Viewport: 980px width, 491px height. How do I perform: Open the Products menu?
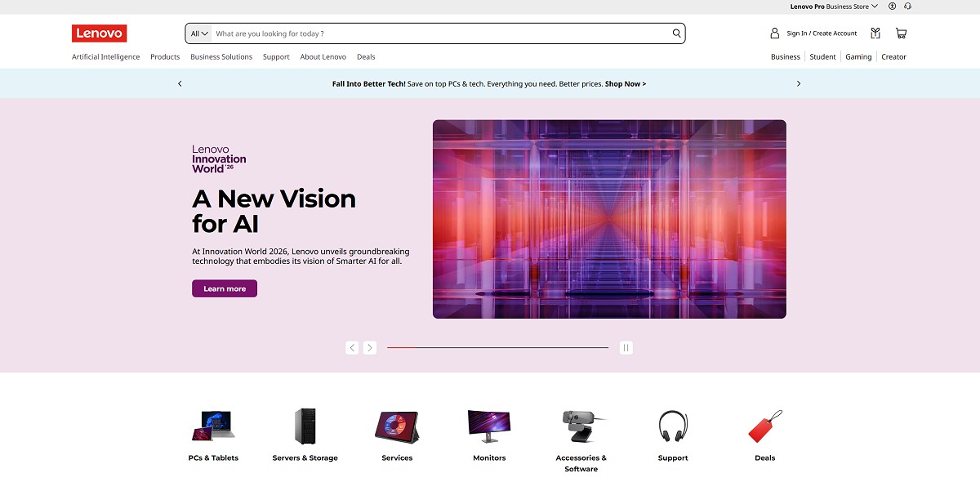pyautogui.click(x=165, y=57)
